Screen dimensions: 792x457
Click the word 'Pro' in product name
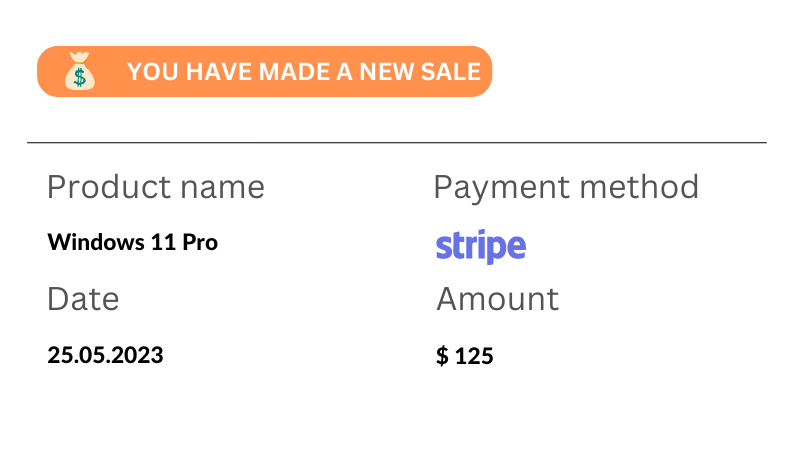click(200, 242)
